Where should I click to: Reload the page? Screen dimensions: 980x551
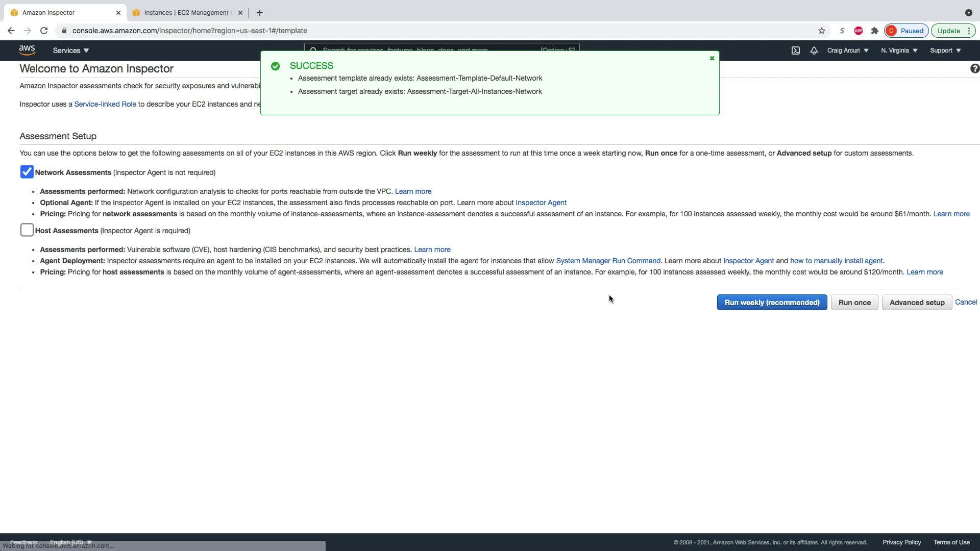(44, 31)
